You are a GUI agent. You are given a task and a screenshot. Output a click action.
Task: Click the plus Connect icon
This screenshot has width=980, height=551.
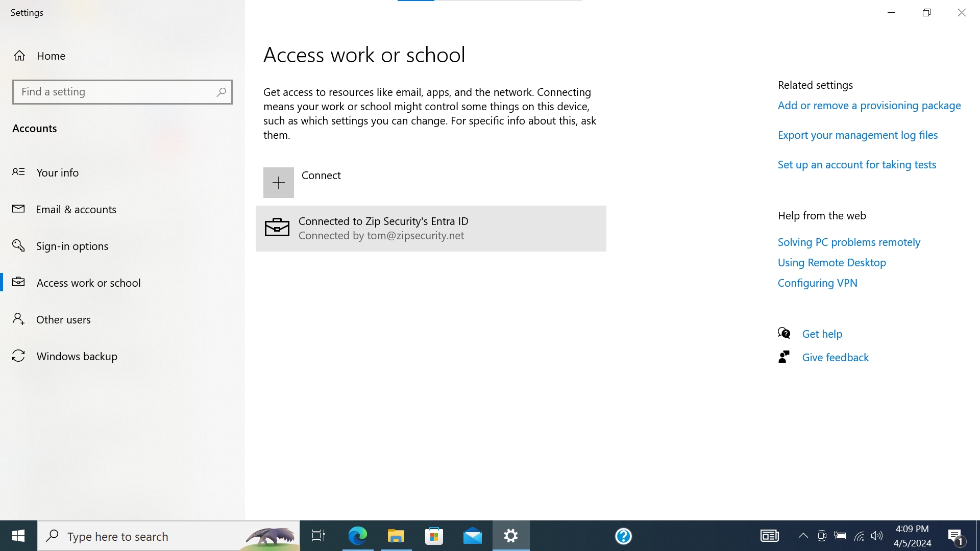tap(278, 183)
